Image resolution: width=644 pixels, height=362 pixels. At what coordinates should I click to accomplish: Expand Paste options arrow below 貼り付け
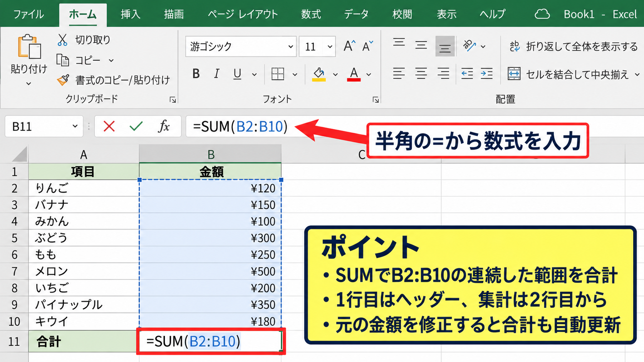tap(29, 83)
